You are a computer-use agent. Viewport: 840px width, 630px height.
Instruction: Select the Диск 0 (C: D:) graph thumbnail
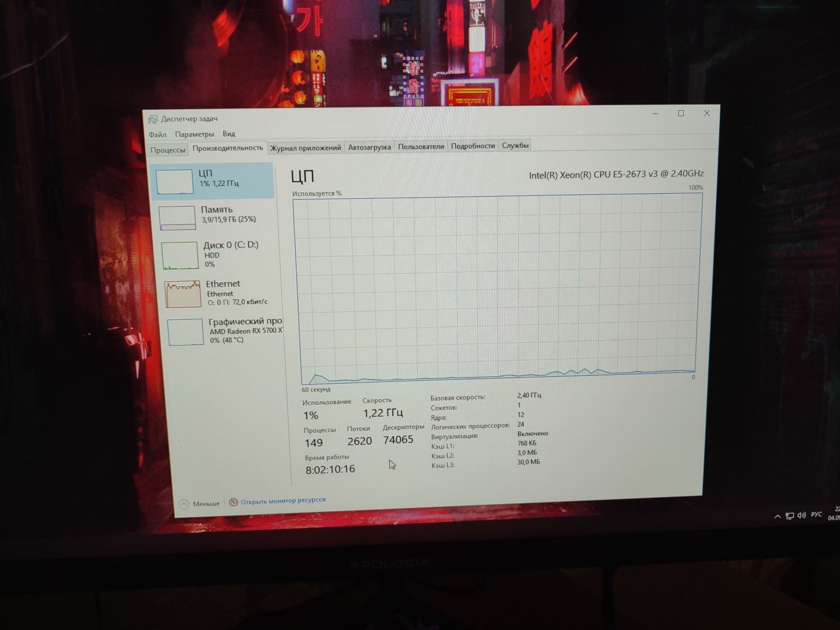180,255
